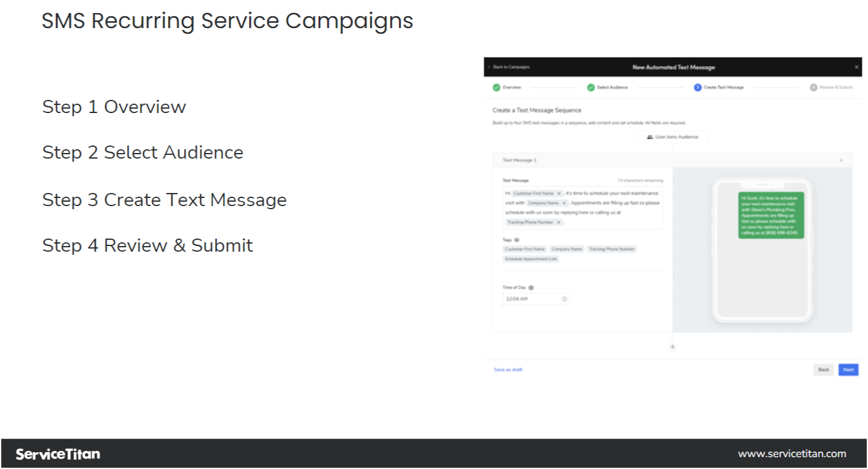The width and height of the screenshot is (868, 469).
Task: Click the '74 characters remaining' counter
Action: (640, 180)
